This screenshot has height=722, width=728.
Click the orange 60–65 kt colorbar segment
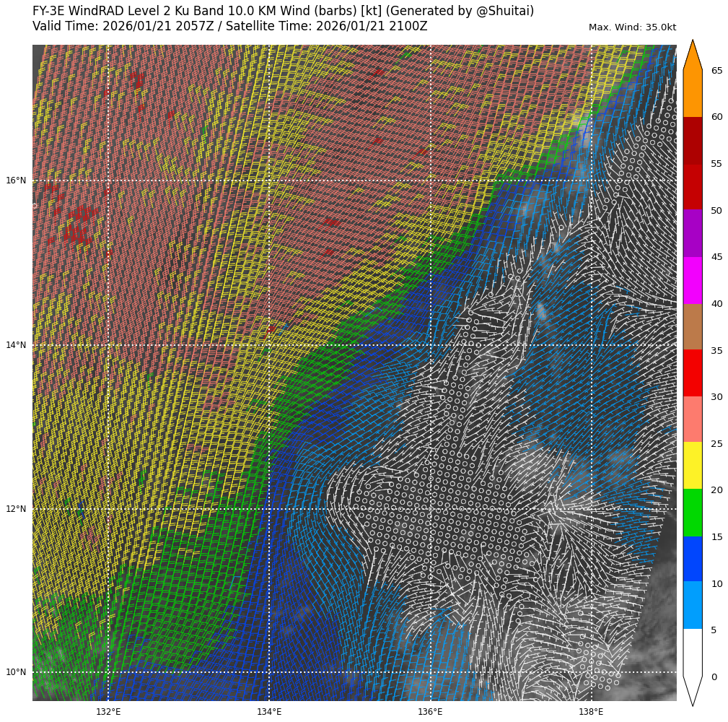[692, 94]
